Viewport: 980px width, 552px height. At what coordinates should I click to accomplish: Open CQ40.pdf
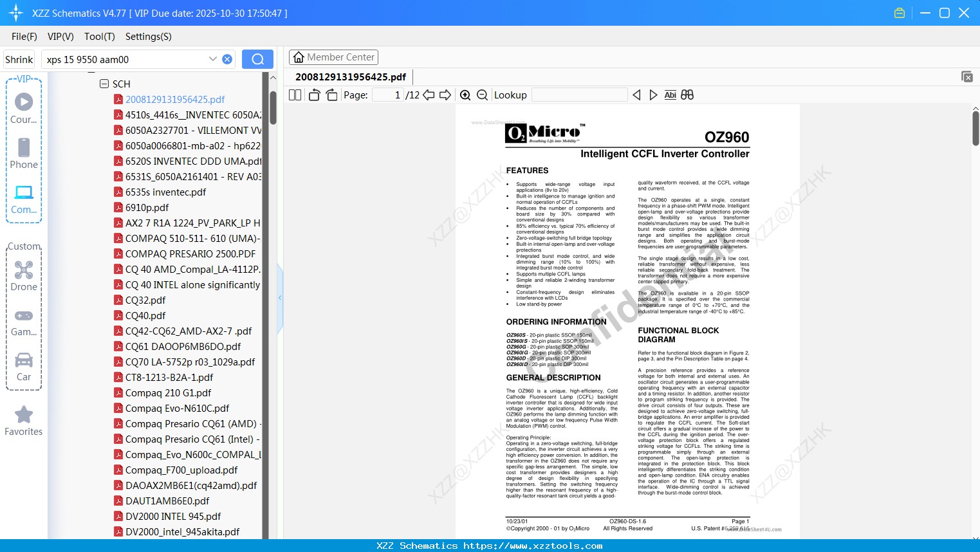pos(145,315)
